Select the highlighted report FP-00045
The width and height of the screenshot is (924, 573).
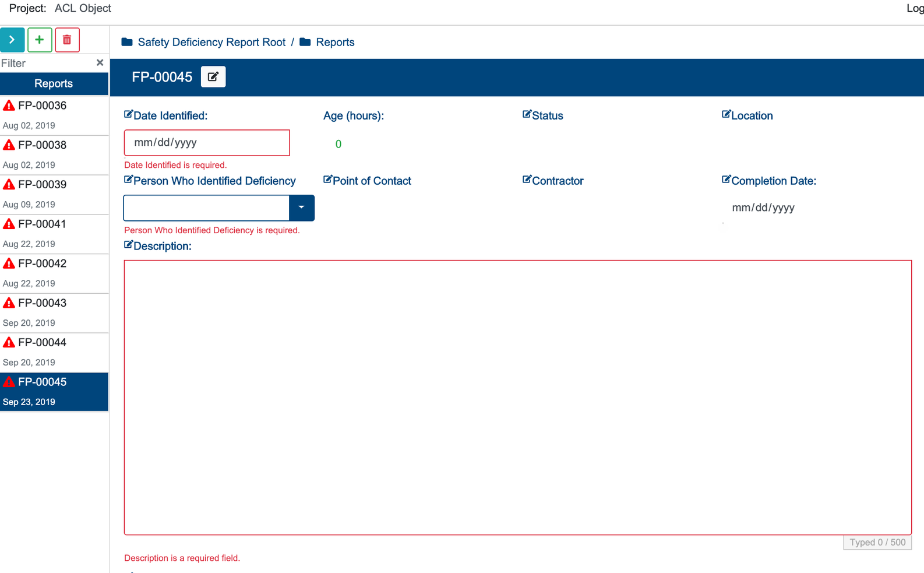tap(54, 392)
